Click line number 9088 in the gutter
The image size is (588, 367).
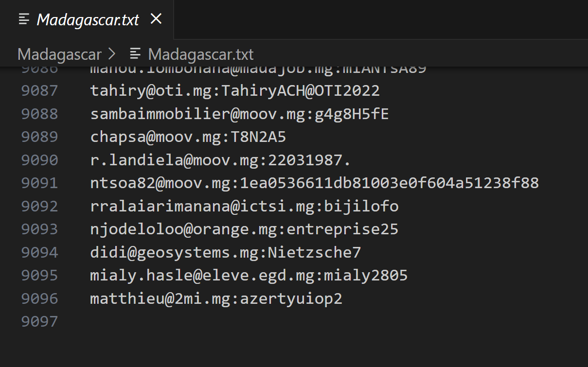click(39, 114)
